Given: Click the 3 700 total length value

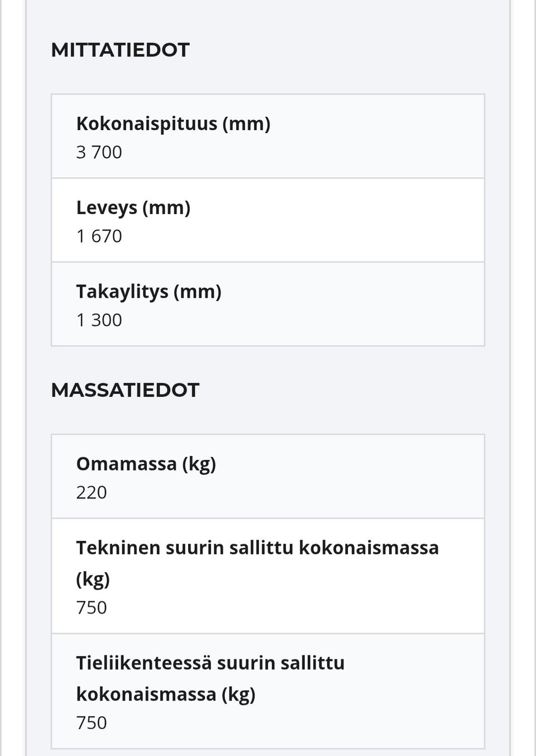Looking at the screenshot, I should pos(99,152).
